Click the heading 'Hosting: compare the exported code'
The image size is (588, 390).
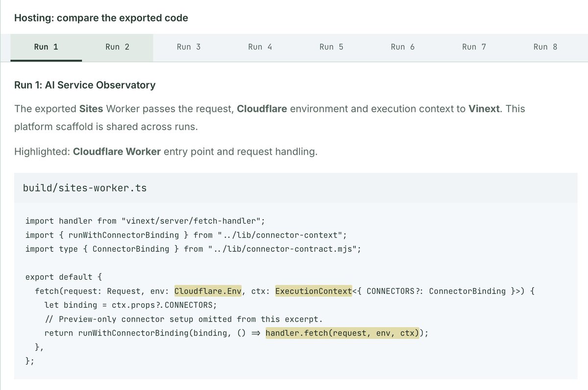click(x=101, y=18)
